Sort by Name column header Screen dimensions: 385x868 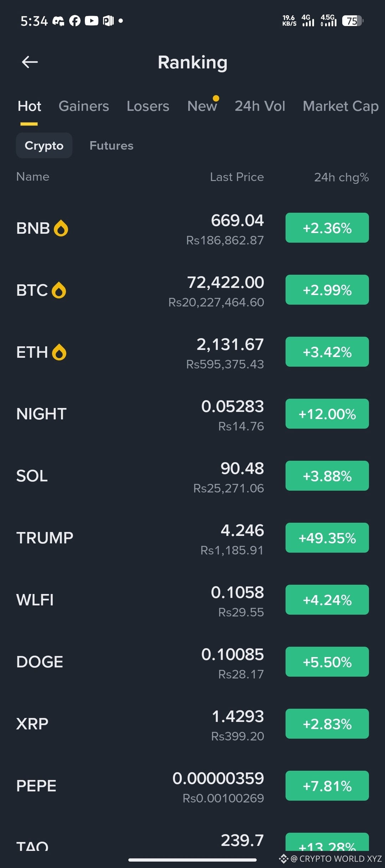[x=33, y=176]
